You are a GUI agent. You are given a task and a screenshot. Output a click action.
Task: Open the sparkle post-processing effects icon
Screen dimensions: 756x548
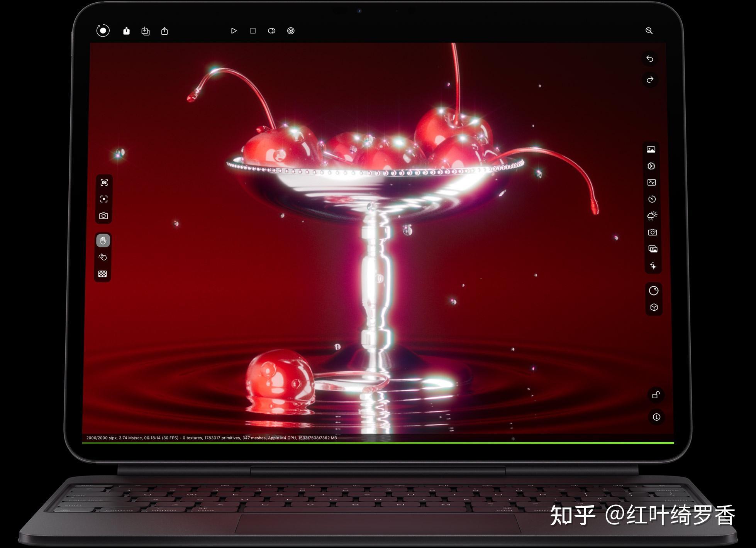tap(653, 266)
